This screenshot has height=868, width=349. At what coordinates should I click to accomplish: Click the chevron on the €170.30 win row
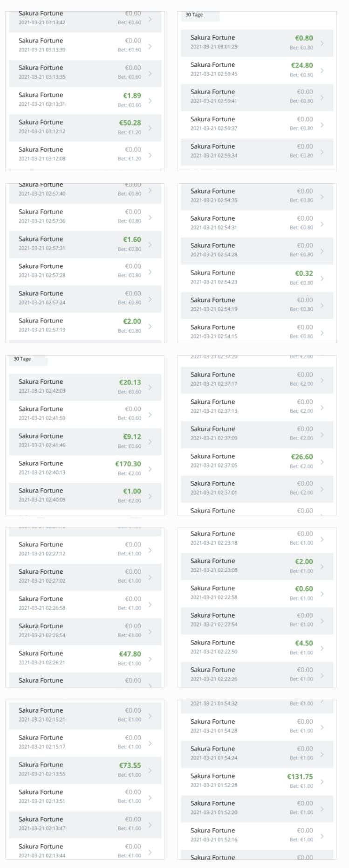(150, 469)
